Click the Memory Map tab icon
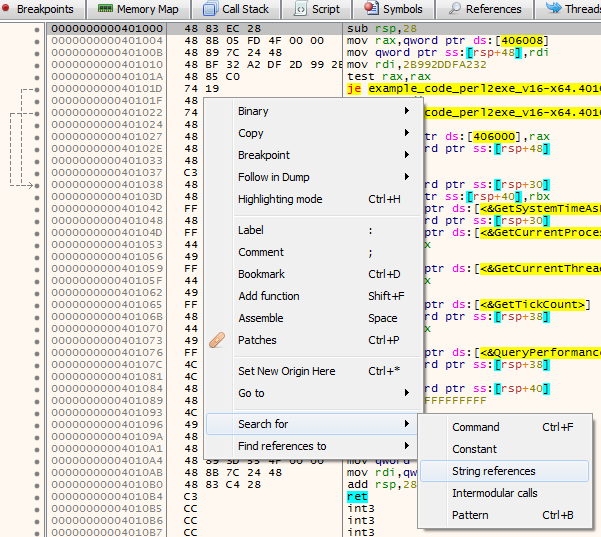 105,9
